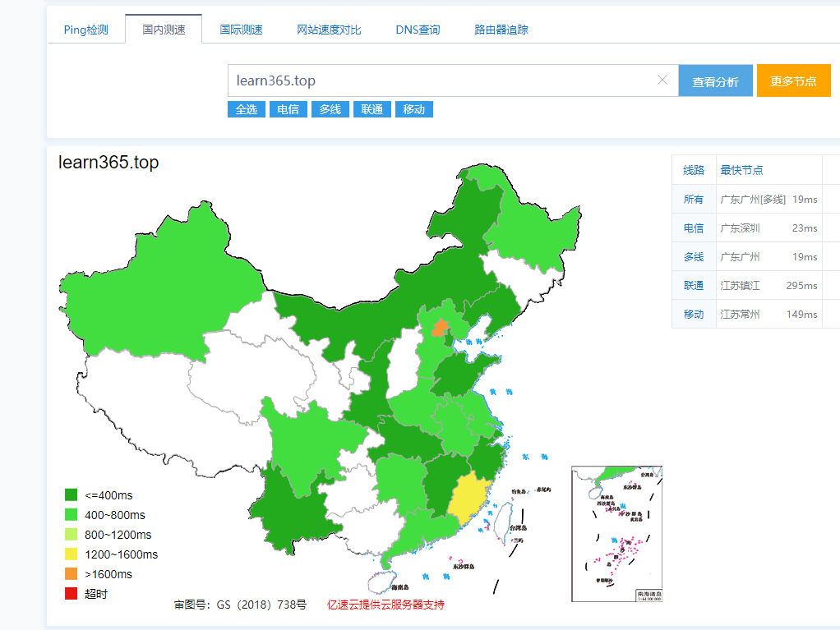Toggle the 电信 line filter
Viewport: 840px width, 630px height.
(x=288, y=109)
